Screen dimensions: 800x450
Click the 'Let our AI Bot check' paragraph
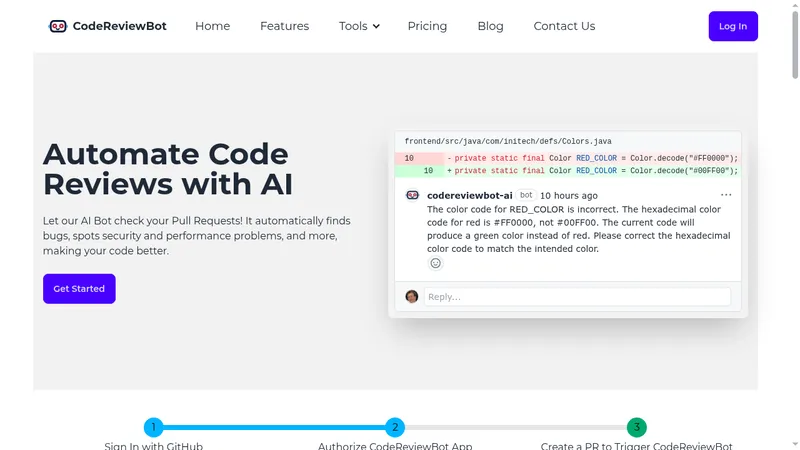(x=196, y=236)
